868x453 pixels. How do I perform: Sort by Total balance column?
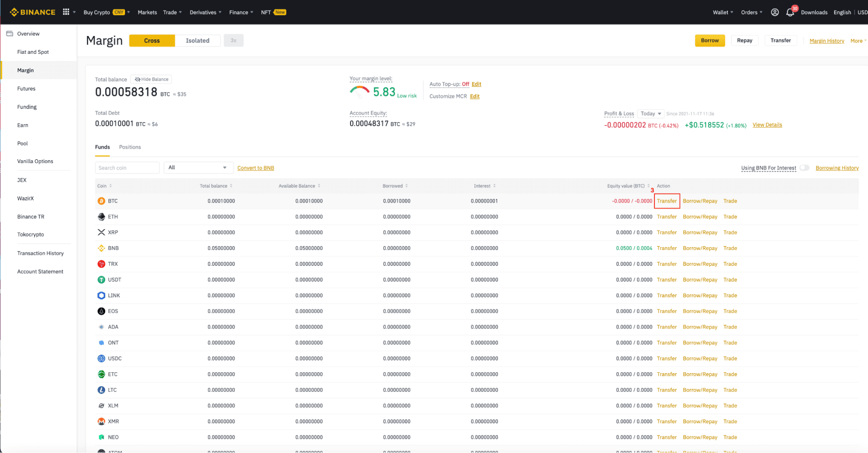[x=216, y=186]
